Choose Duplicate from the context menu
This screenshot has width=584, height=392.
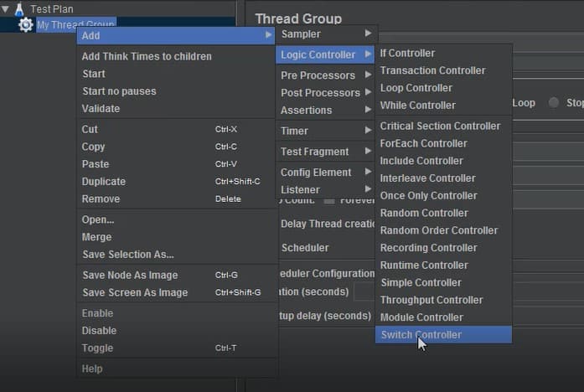(x=176, y=182)
